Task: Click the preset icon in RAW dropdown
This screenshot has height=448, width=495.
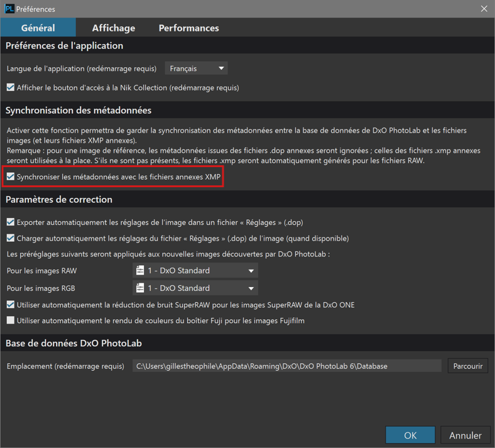Action: coord(140,271)
